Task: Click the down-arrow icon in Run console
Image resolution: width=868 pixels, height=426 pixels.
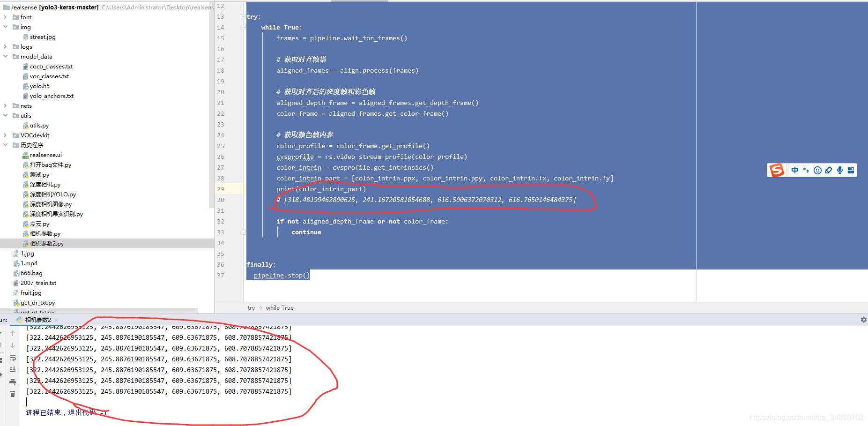Action: click(x=13, y=345)
